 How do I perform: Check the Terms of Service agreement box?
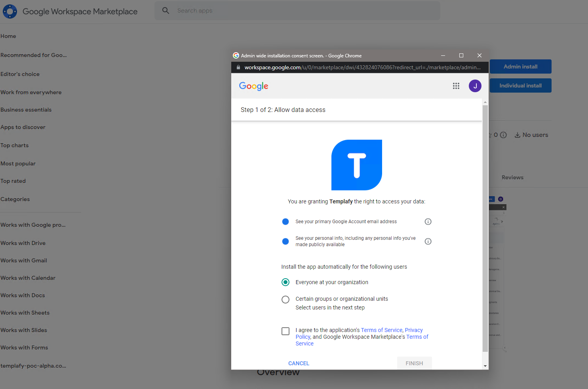pyautogui.click(x=285, y=331)
